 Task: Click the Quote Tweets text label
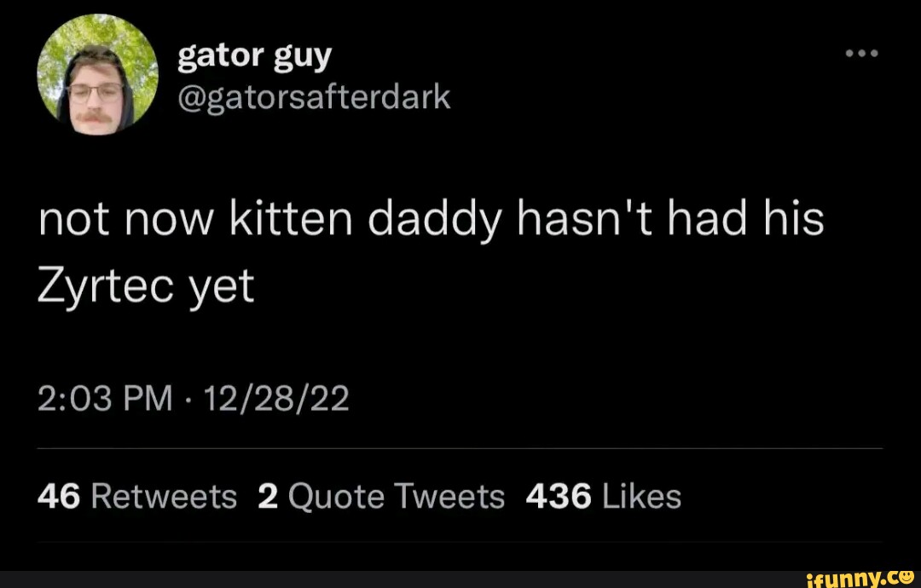[397, 496]
